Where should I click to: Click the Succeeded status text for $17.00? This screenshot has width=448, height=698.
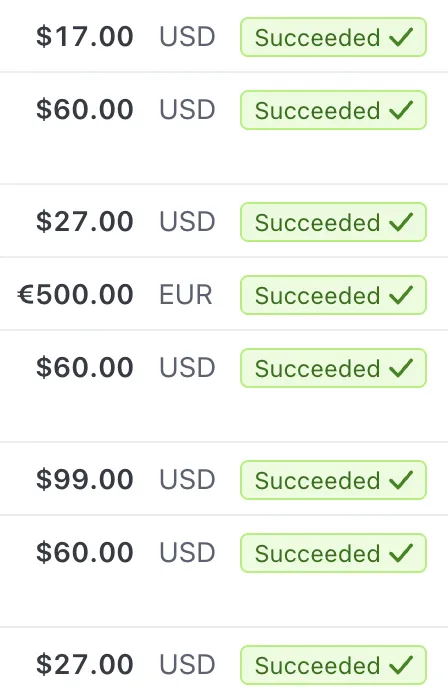318,37
